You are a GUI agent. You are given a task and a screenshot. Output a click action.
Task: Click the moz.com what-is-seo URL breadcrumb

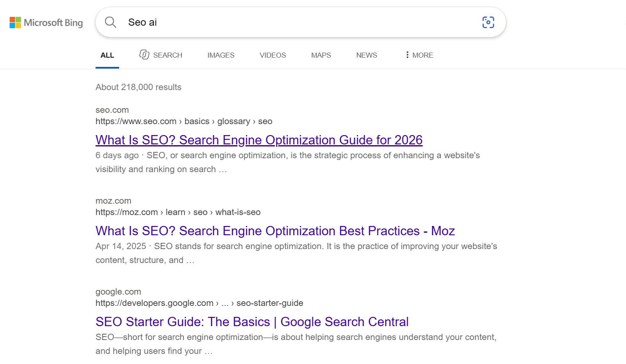(x=178, y=212)
